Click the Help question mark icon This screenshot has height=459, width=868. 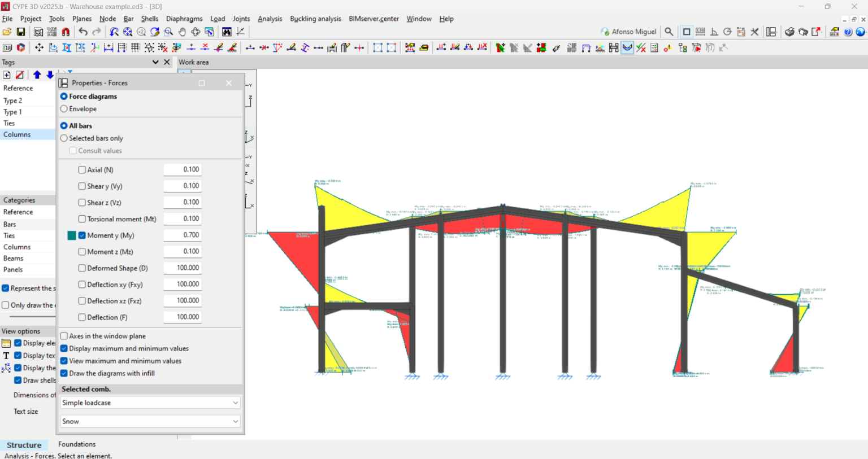tap(847, 32)
